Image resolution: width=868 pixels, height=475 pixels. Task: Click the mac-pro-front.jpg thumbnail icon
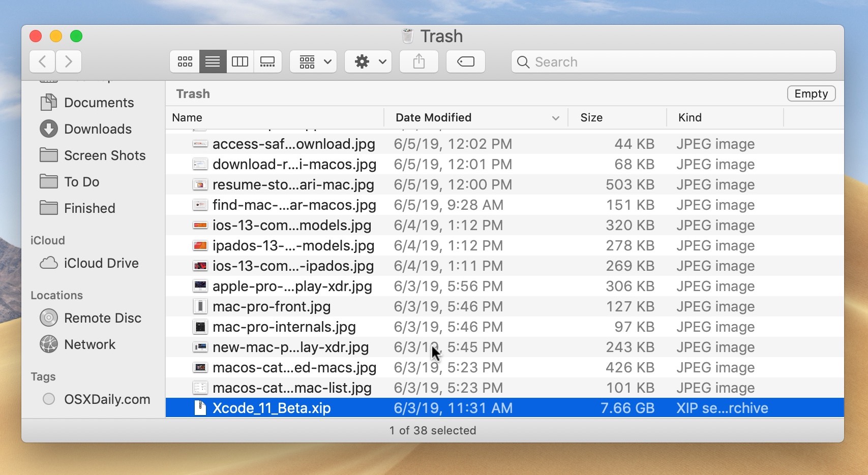[x=200, y=306]
